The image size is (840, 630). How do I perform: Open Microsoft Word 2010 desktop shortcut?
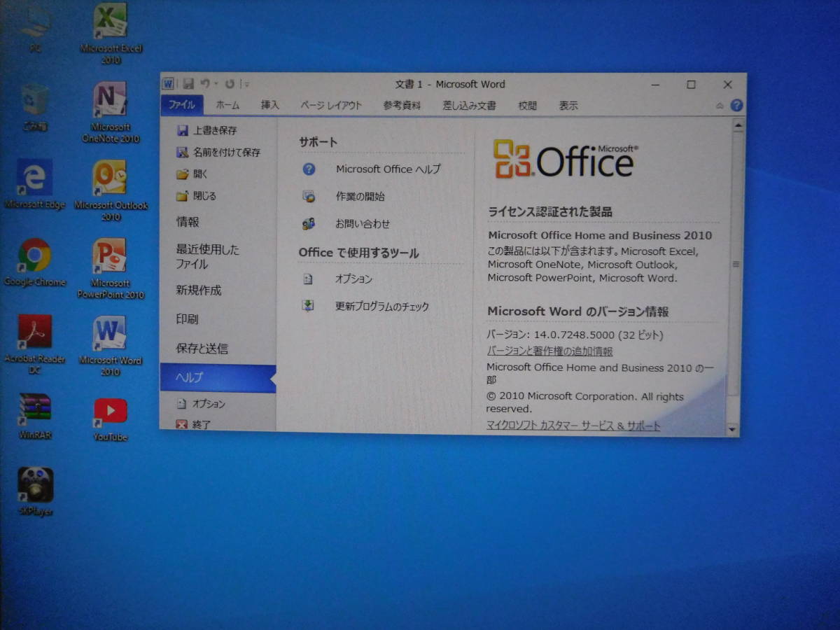point(111,346)
